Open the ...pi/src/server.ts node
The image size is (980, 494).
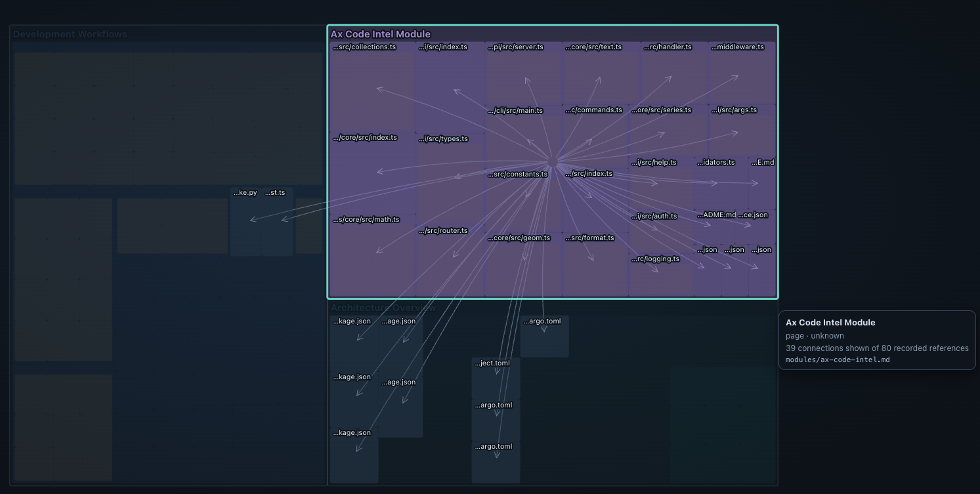pyautogui.click(x=524, y=73)
